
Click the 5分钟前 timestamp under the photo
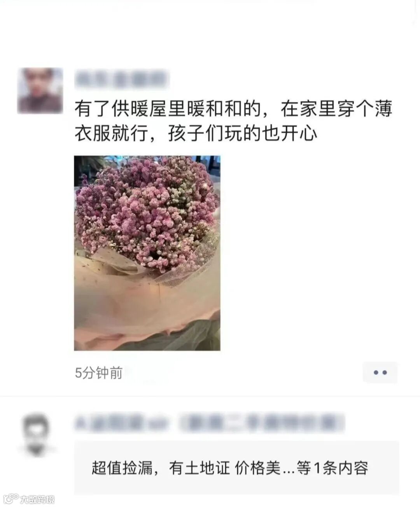[x=99, y=373]
